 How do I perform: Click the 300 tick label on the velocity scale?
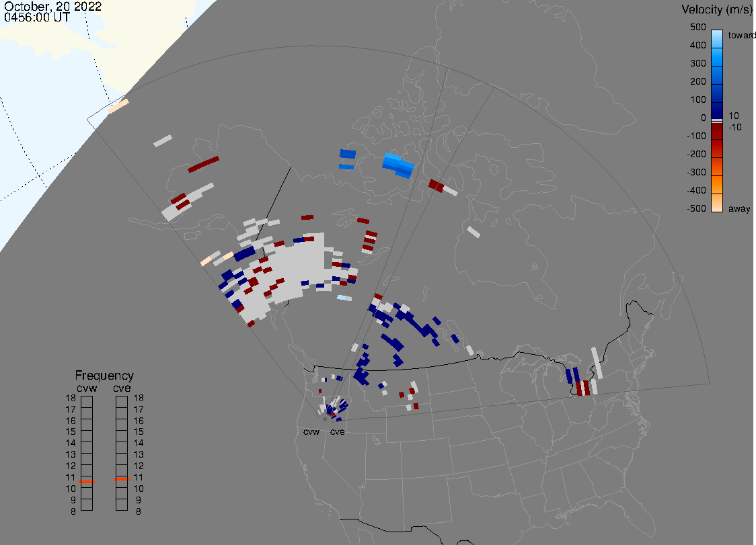[697, 64]
